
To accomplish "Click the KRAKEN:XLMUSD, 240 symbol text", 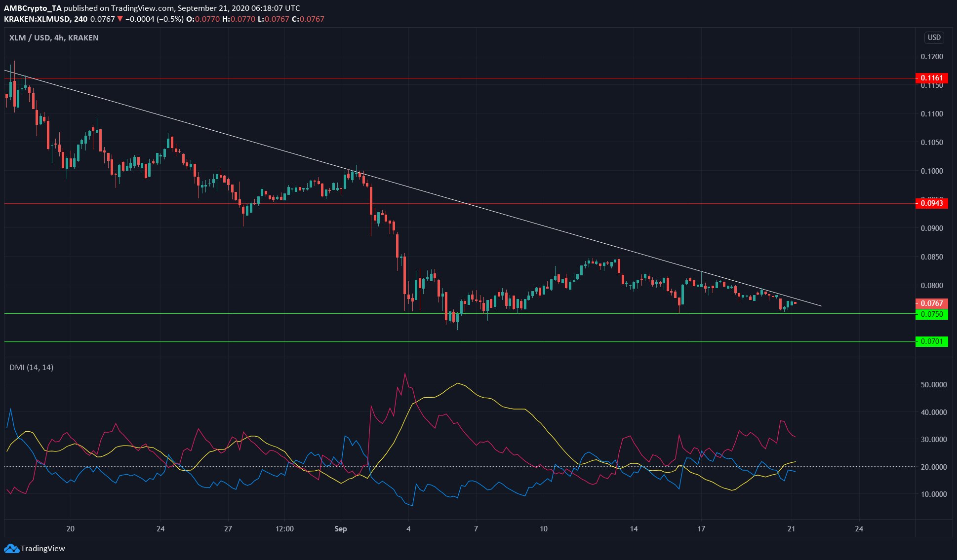I will pos(46,19).
